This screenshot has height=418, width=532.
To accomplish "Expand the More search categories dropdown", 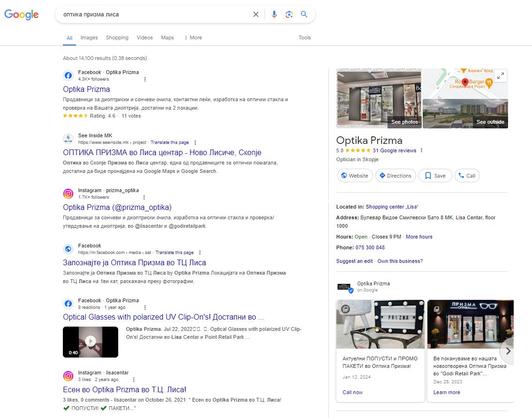I will coord(193,37).
